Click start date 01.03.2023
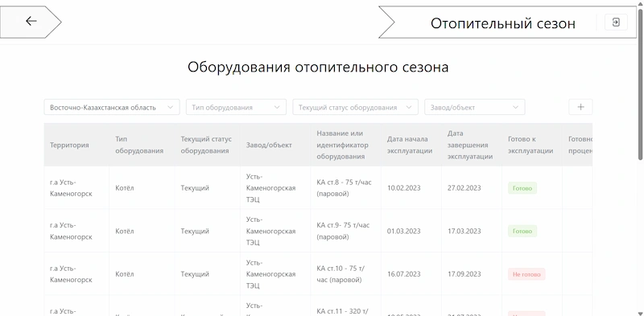The width and height of the screenshot is (644, 316). tap(404, 231)
